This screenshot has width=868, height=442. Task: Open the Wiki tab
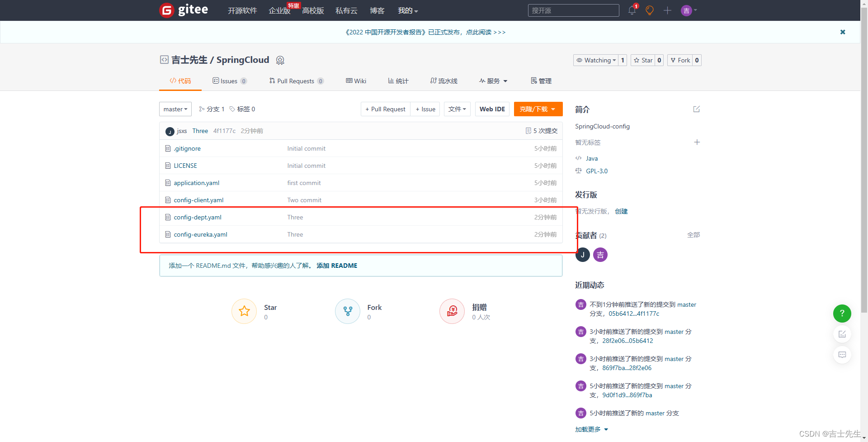(x=356, y=81)
